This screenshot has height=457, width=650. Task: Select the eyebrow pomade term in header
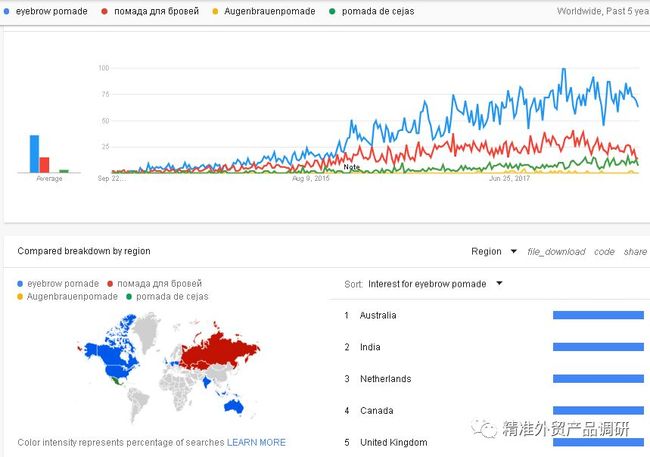click(51, 11)
